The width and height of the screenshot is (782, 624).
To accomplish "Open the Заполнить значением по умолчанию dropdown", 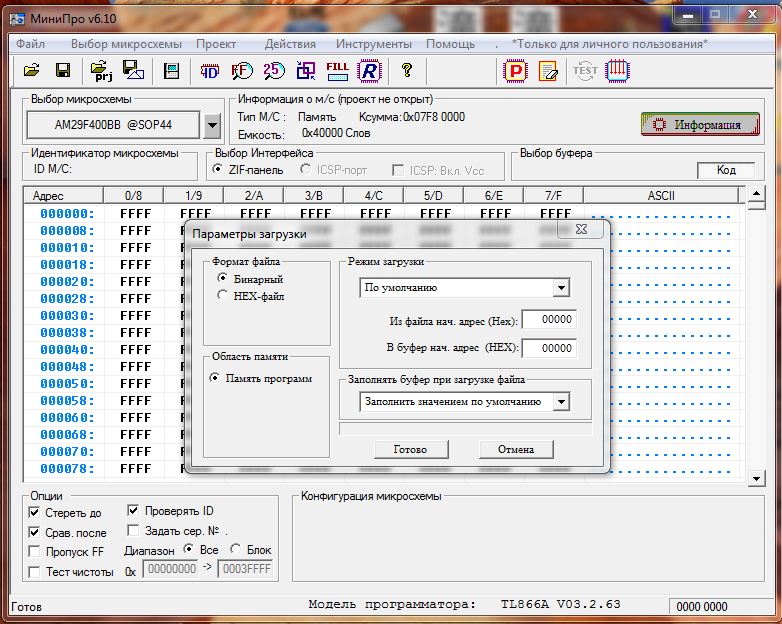I will [560, 402].
